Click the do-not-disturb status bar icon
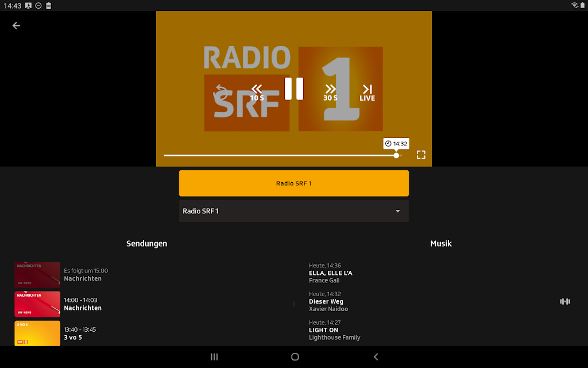The image size is (588, 368). point(38,6)
